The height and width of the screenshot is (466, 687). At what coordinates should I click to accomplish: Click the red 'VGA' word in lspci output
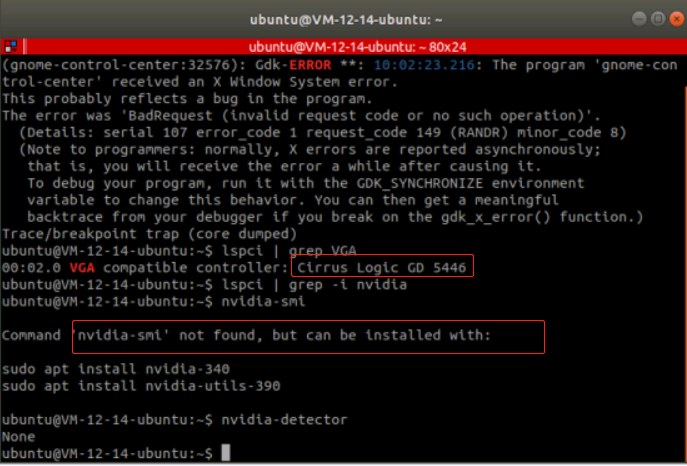[x=82, y=268]
